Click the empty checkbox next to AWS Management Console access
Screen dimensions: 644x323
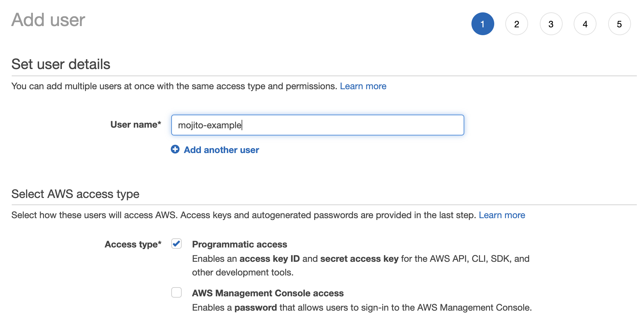tap(176, 293)
